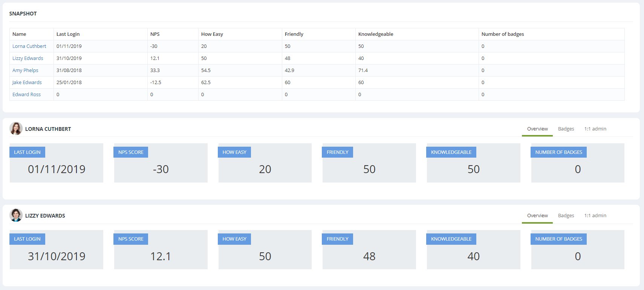This screenshot has height=290, width=644.
Task: Click the NPS column header
Action: (x=173, y=34)
